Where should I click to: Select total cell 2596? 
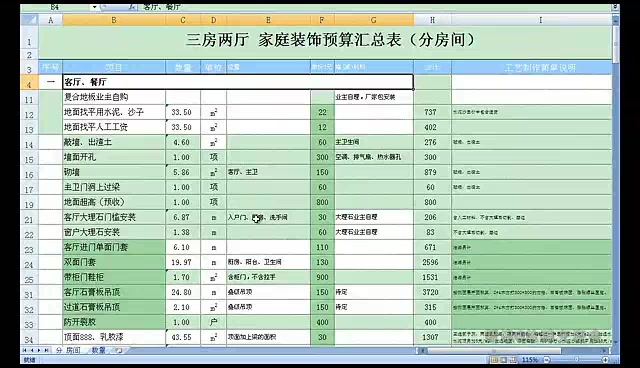pos(432,262)
